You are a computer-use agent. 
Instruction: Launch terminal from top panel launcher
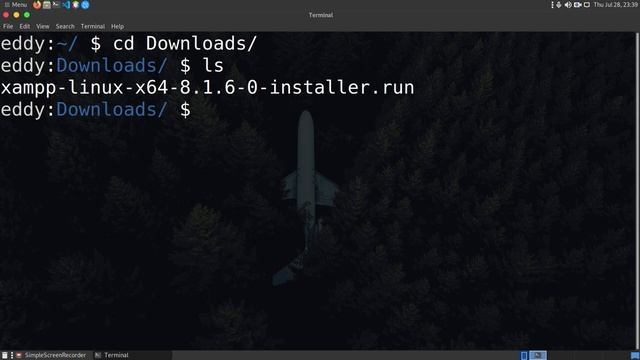pos(56,5)
